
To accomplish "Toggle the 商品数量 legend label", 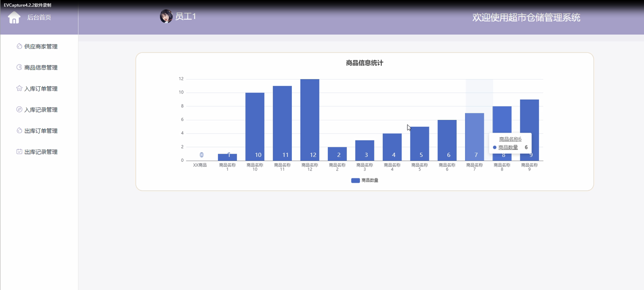I will (370, 180).
